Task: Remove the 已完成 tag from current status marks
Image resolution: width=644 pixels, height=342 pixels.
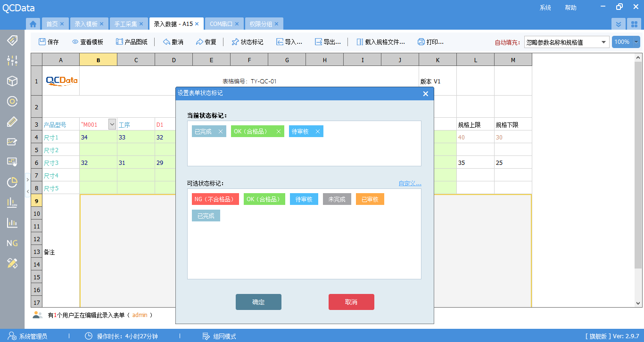Action: tap(221, 131)
